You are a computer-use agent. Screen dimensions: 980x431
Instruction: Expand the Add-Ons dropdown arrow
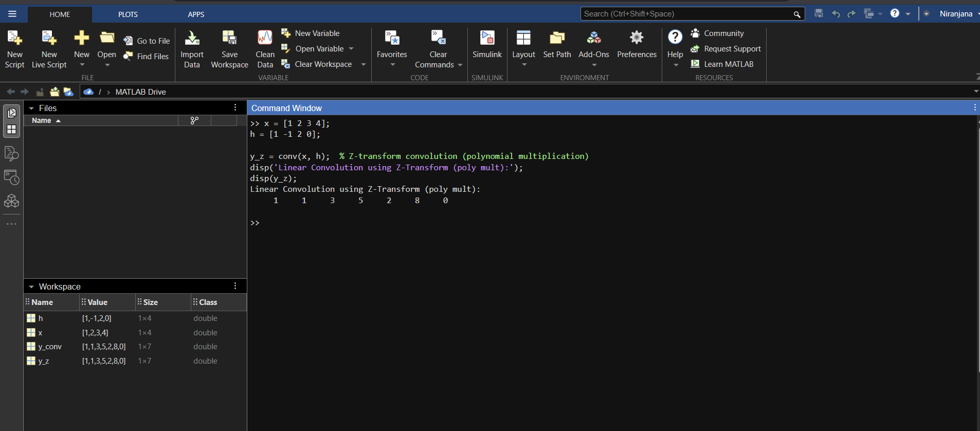point(594,65)
